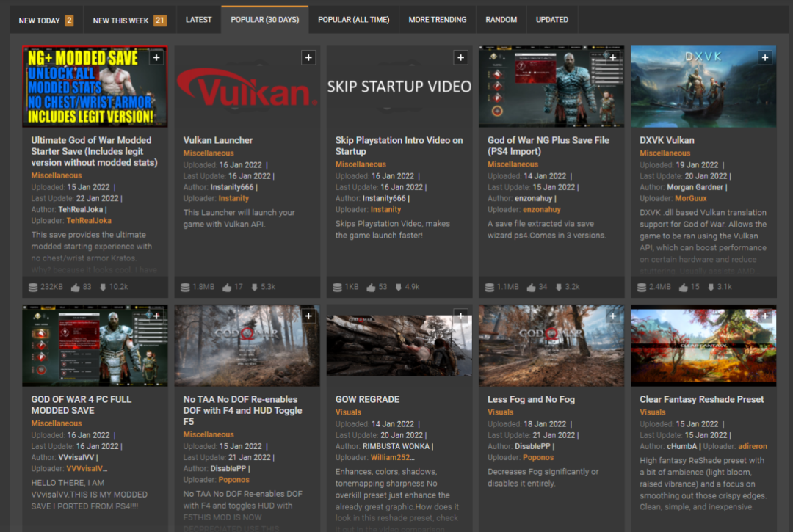Click the file size icon on DXVK Vulkan card
The height and width of the screenshot is (532, 793).
[x=643, y=288]
